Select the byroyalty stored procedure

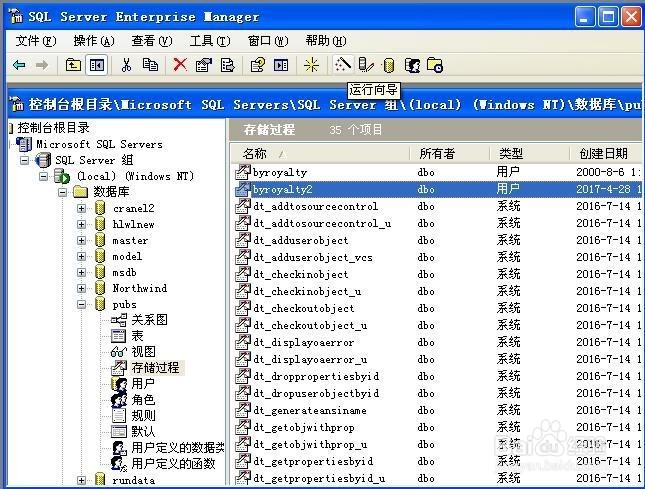point(280,173)
